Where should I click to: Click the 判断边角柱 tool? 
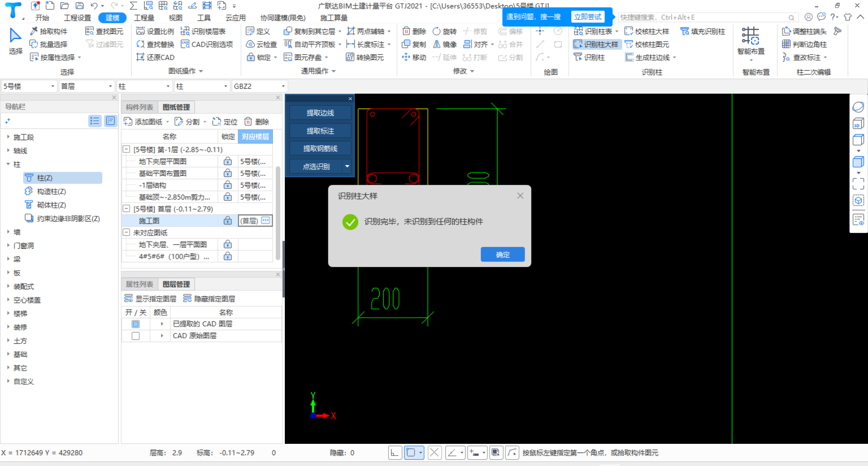point(805,44)
